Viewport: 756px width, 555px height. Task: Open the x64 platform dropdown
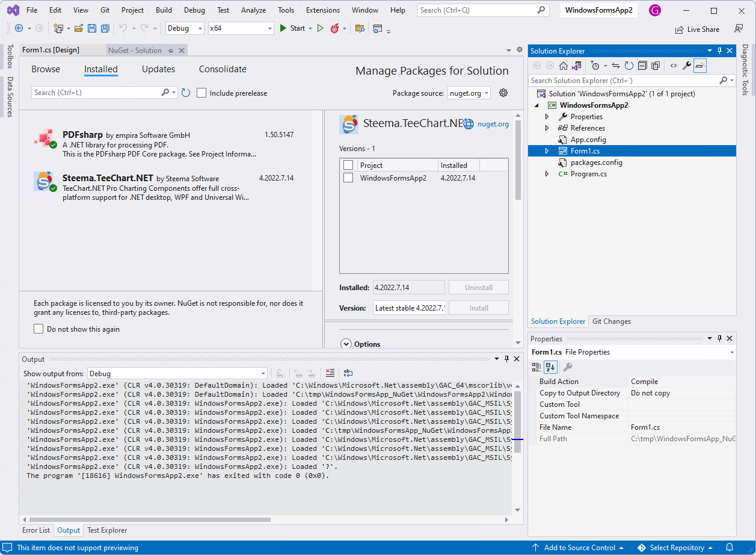pyautogui.click(x=241, y=28)
